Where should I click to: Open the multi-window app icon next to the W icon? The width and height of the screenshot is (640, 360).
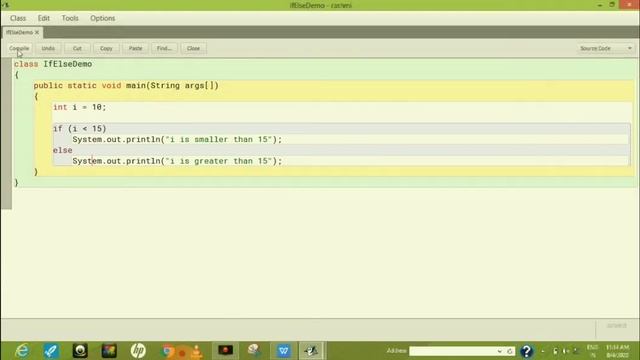click(254, 351)
